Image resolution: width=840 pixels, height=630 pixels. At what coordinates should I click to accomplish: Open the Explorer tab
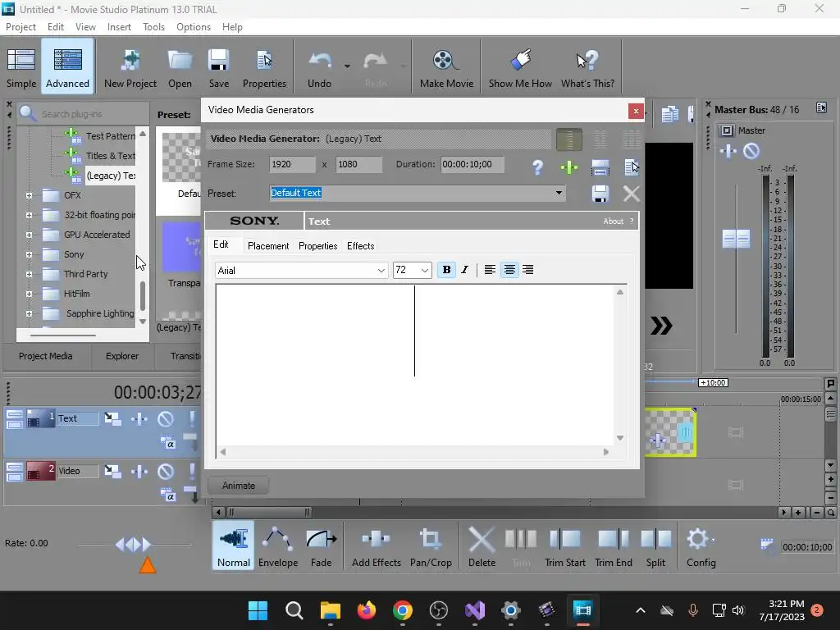[122, 356]
